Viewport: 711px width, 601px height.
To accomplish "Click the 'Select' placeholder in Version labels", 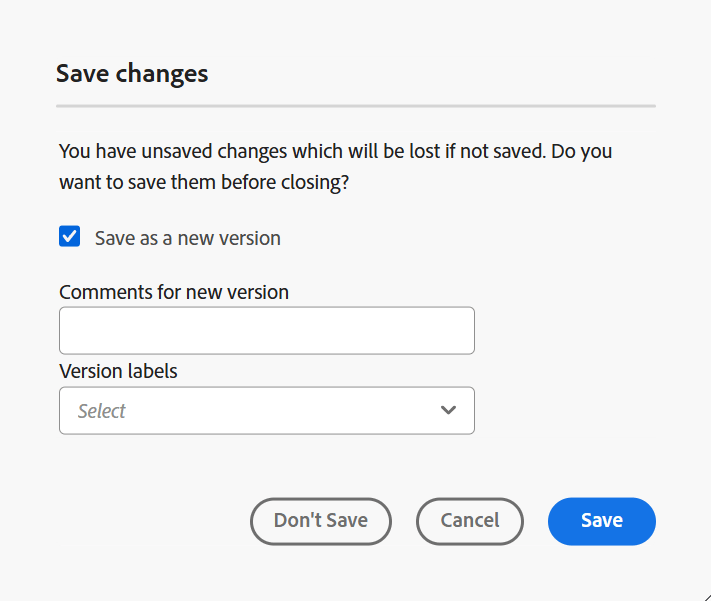I will tap(102, 411).
